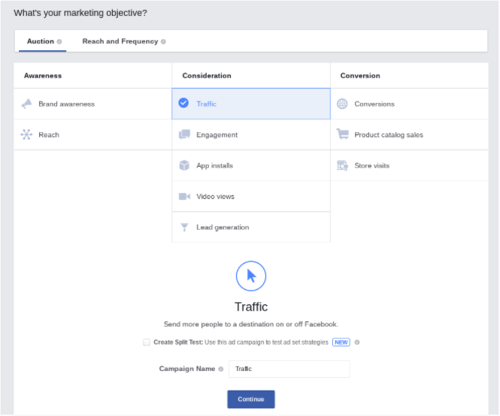Image resolution: width=500 pixels, height=416 pixels.
Task: Click the Store visits storefront icon
Action: (x=342, y=165)
